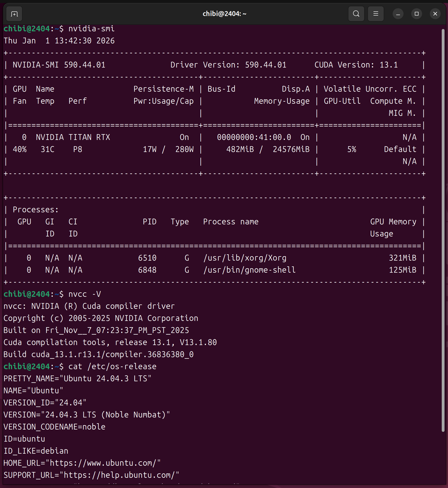
Task: Close the terminal window
Action: coord(435,14)
